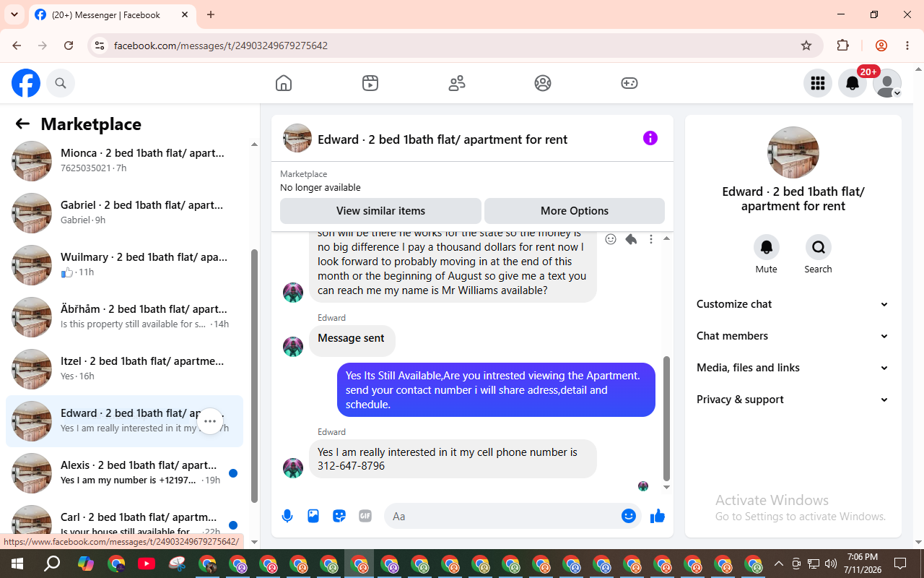Open Alexis unread conversation

[124, 473]
